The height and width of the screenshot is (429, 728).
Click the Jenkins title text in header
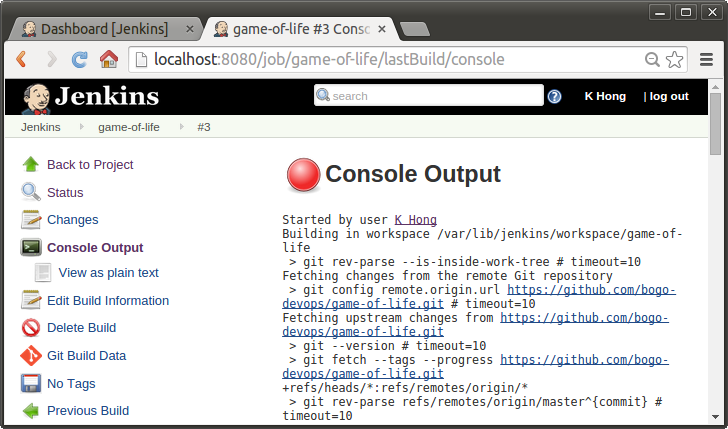(x=107, y=97)
